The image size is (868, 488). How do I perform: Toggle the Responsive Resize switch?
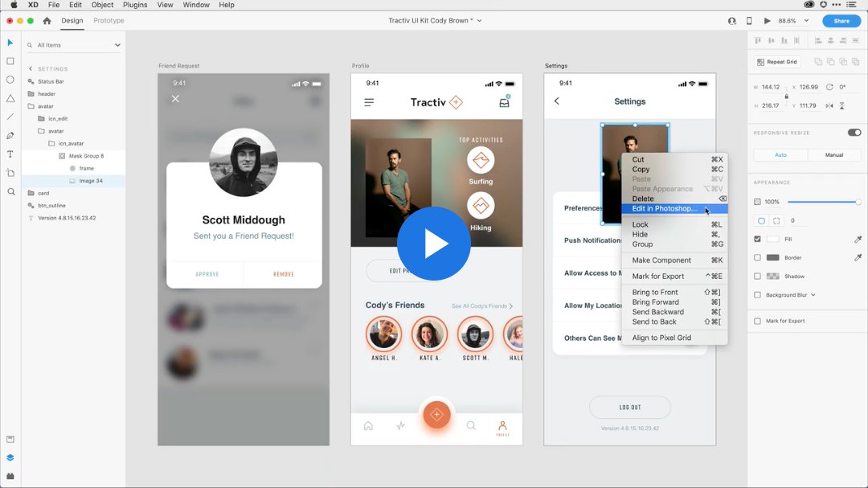tap(854, 133)
